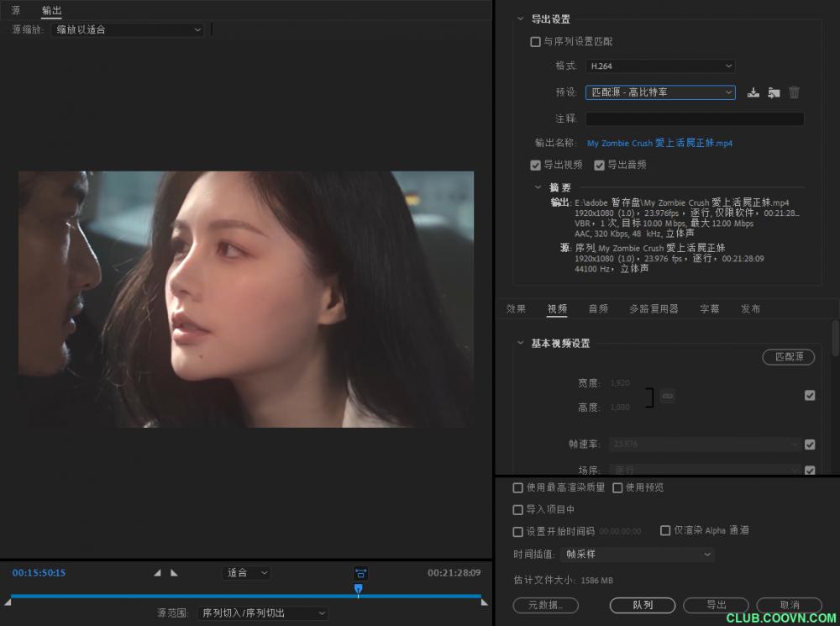Image resolution: width=840 pixels, height=626 pixels.
Task: Click the delete preset trash icon
Action: point(794,92)
